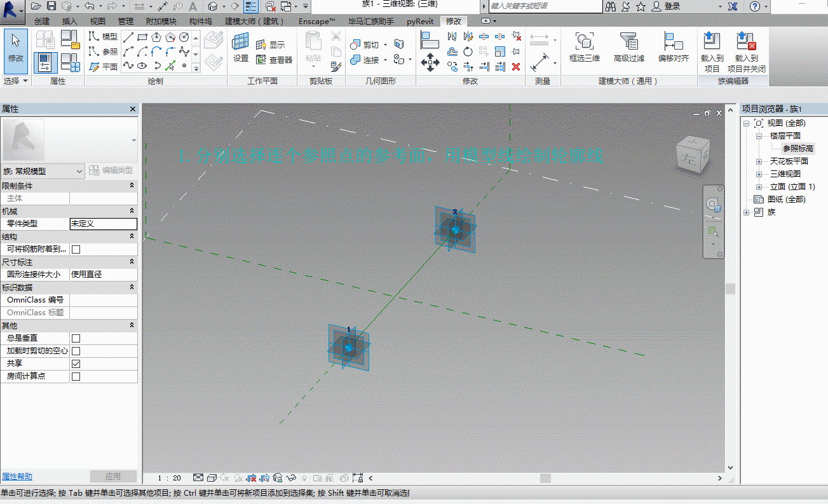Click the 高级过滤 filter icon
The width and height of the screenshot is (828, 504).
(629, 47)
